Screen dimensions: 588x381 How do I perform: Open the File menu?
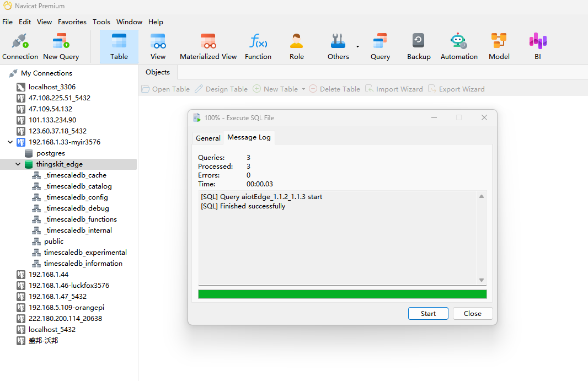pos(7,22)
